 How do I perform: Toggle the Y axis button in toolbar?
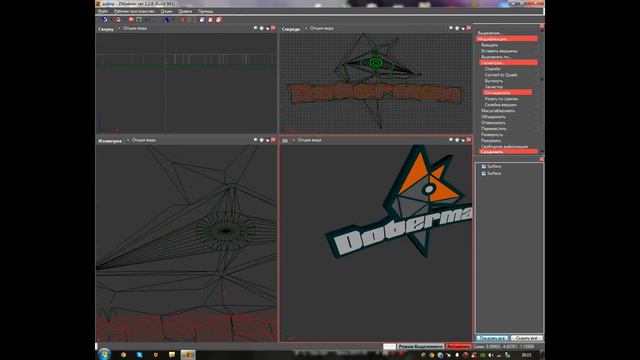click(190, 20)
